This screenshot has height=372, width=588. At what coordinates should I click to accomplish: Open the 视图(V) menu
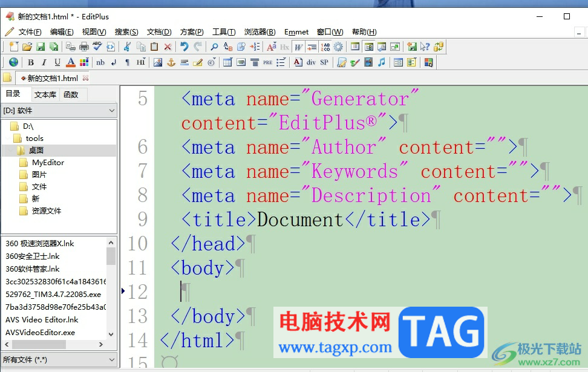pos(94,32)
